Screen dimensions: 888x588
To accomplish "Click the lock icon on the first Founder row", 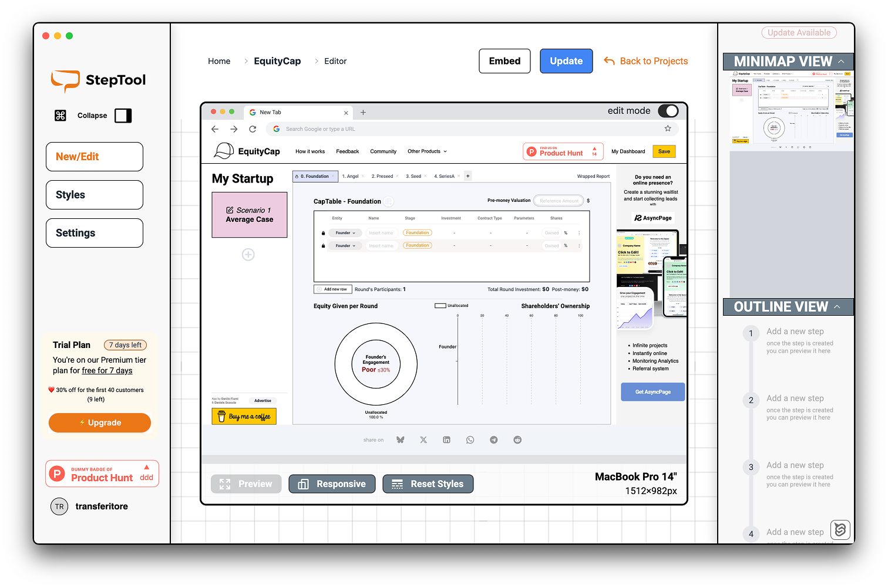I will coord(323,232).
